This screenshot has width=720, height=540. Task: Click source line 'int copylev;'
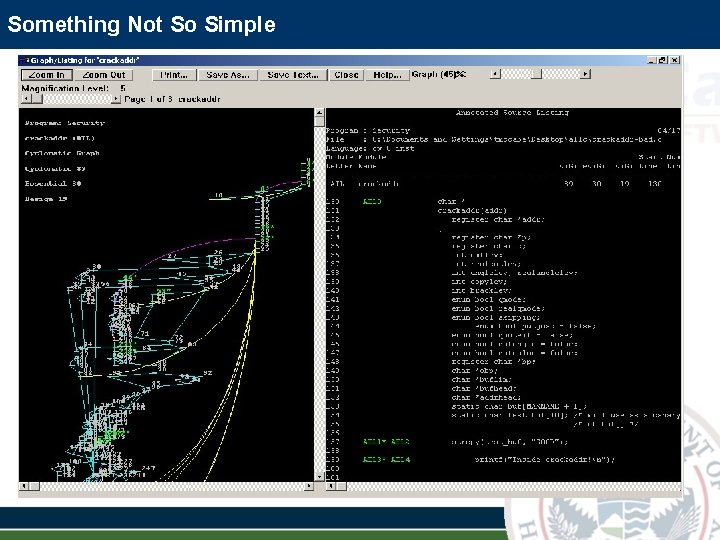[x=479, y=281]
